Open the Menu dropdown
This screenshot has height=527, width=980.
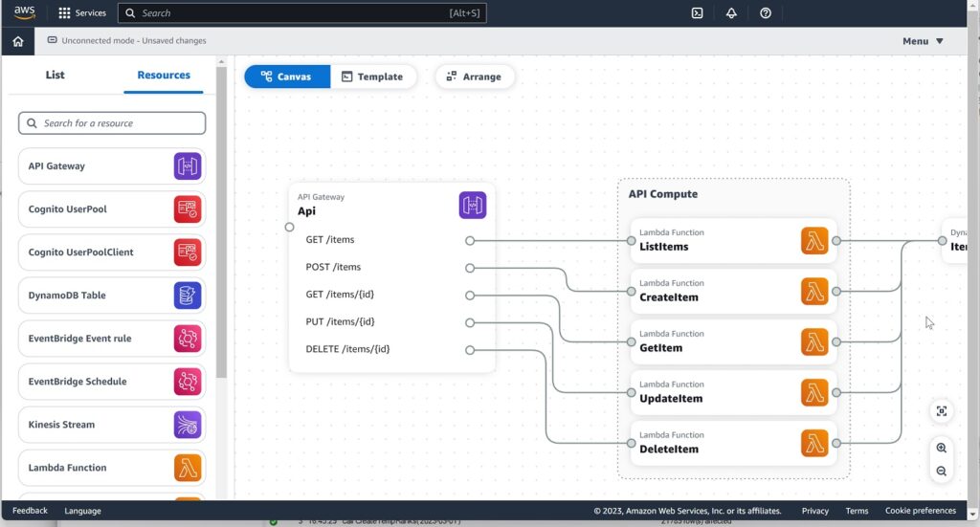(923, 41)
